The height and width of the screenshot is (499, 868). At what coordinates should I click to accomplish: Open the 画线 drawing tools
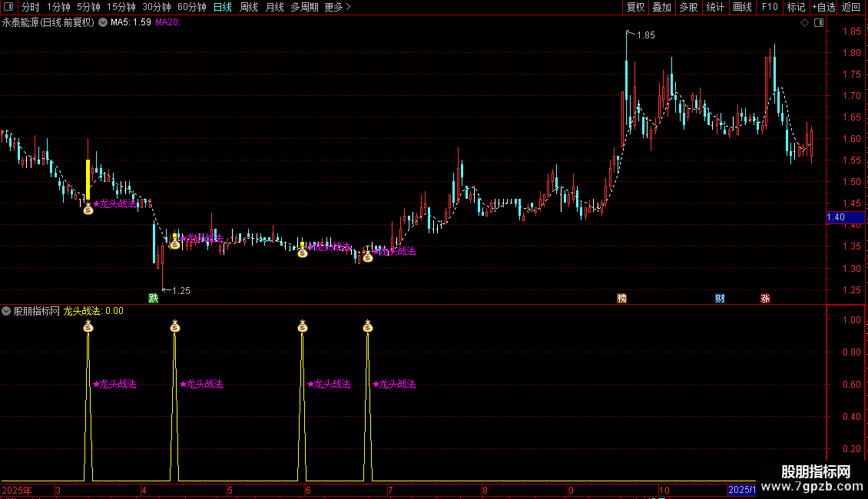click(x=742, y=7)
